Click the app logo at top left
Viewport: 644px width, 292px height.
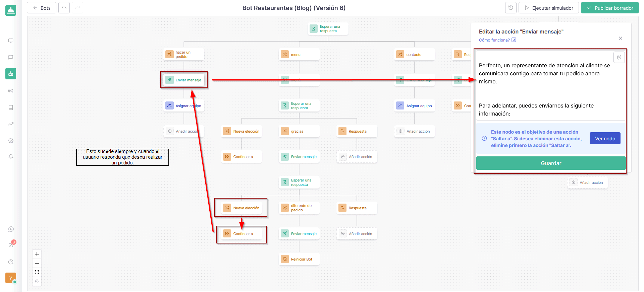click(11, 10)
